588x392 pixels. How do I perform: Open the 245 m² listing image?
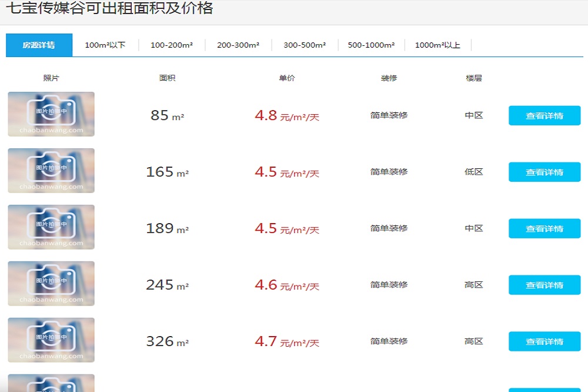(51, 284)
